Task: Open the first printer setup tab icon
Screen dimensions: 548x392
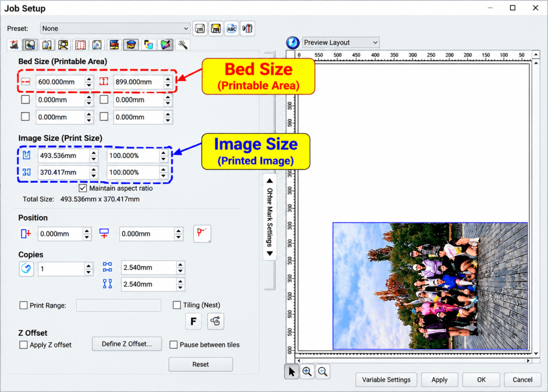Action: 14,45
